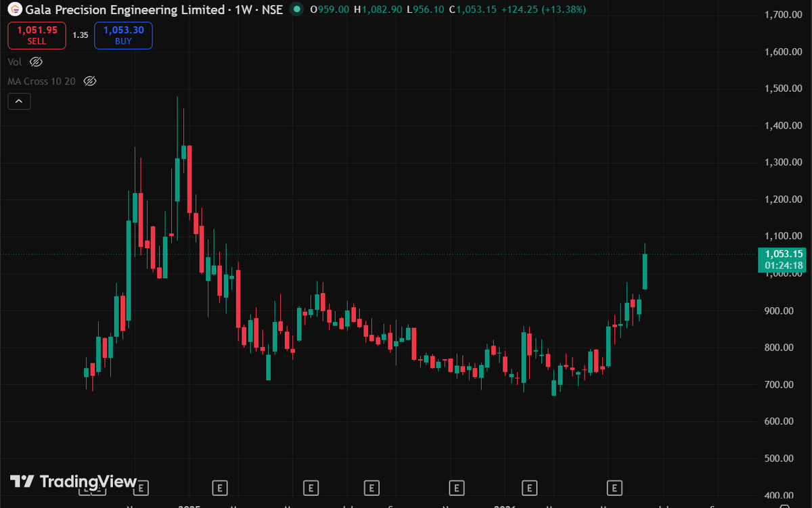Collapse the indicator legend with the chevron
Screen dimensions: 812x508
19,101
